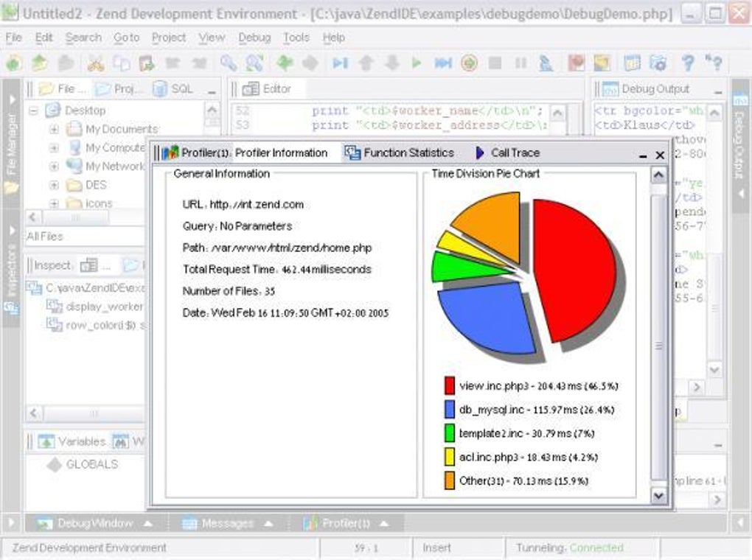Click the round orange debug URL icon
Image resolution: width=752 pixels, height=560 pixels.
(469, 63)
